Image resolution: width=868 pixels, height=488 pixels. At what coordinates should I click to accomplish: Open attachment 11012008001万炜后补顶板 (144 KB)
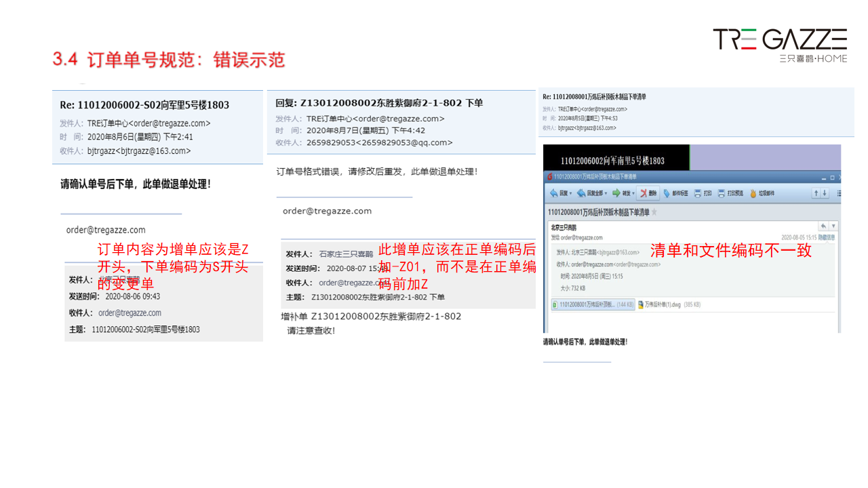click(593, 305)
